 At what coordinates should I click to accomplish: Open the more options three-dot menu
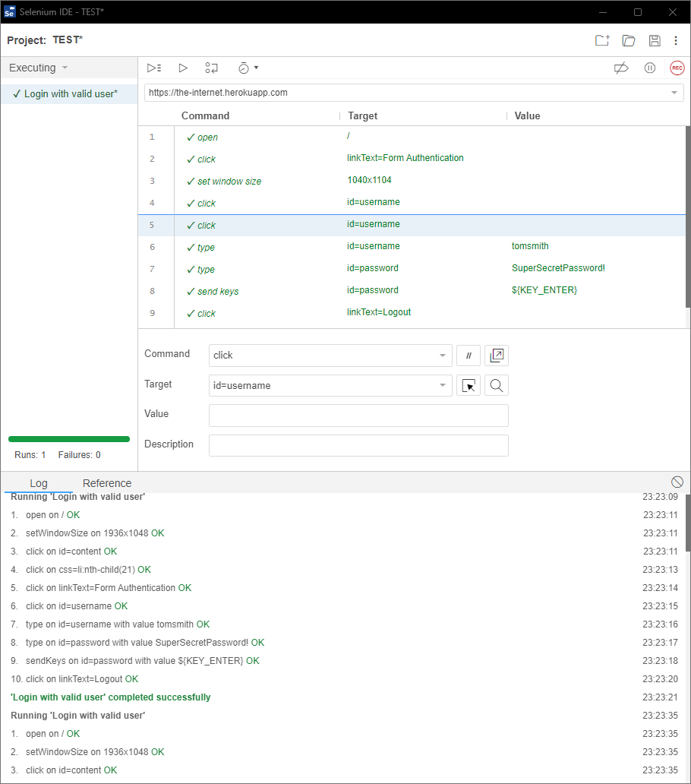pyautogui.click(x=676, y=40)
